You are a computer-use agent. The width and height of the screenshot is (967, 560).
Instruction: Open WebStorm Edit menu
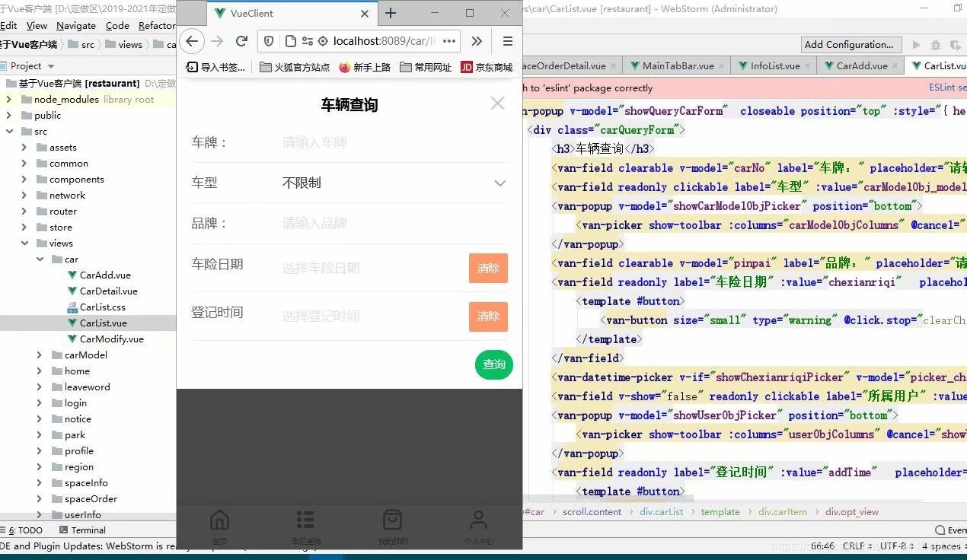click(x=8, y=25)
